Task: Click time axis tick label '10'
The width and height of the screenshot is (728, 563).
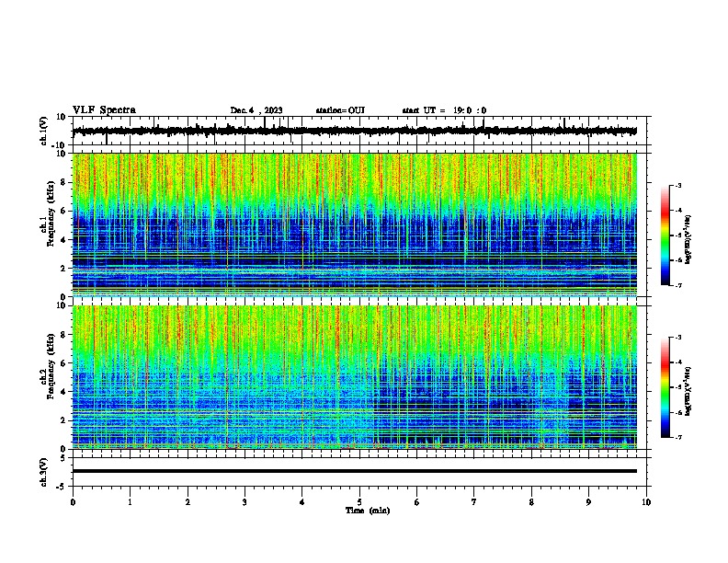Action: (x=646, y=502)
